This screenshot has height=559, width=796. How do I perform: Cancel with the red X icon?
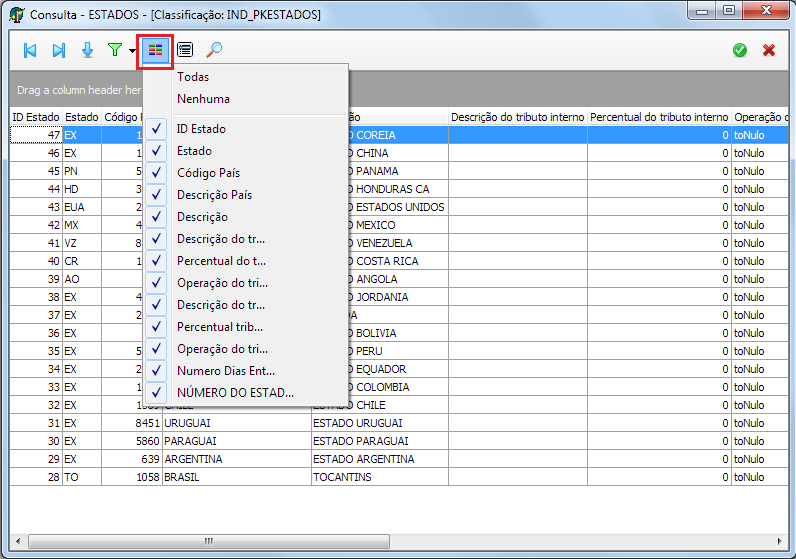tap(769, 50)
